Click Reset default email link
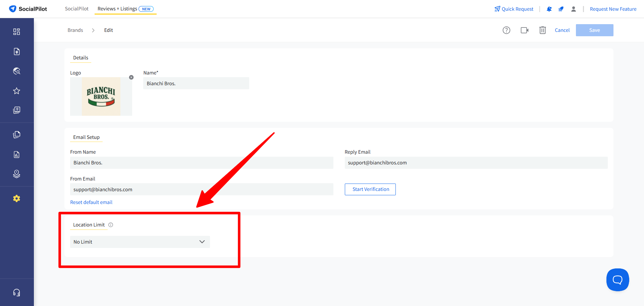This screenshot has width=644, height=306. tap(91, 202)
